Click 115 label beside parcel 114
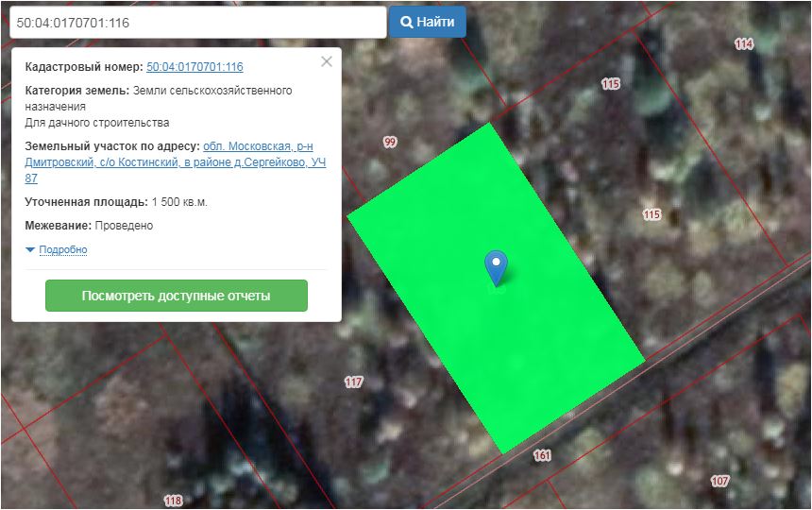The height and width of the screenshot is (510, 812). (611, 84)
